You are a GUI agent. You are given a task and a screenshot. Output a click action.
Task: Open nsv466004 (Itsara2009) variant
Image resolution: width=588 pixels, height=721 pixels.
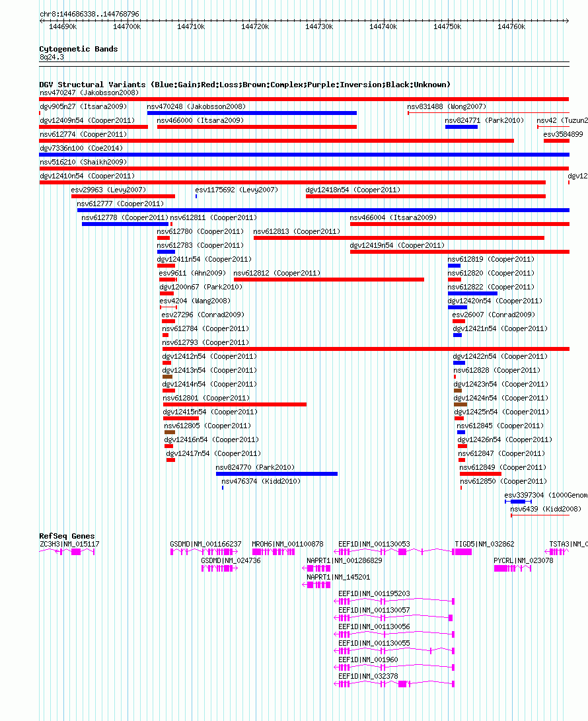[393, 217]
